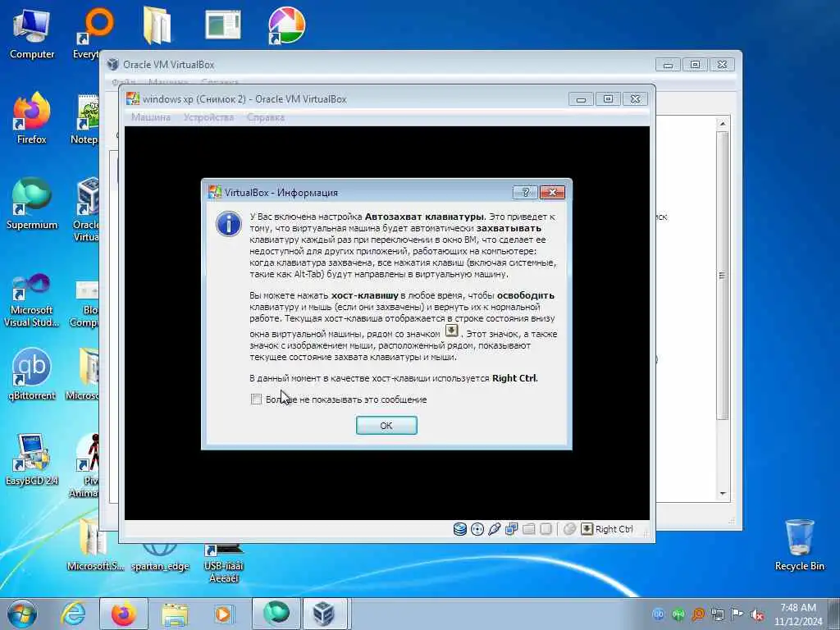Click the mouse integration icon in VM status bar
840x630 pixels.
point(569,529)
